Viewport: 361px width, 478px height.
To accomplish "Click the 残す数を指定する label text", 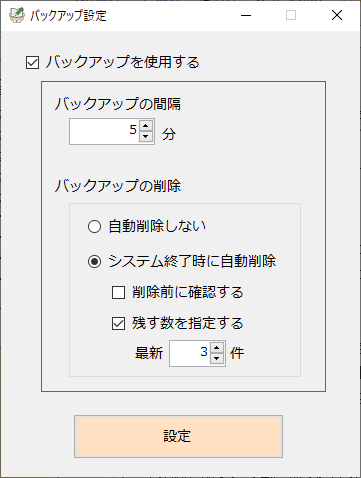I will (188, 323).
